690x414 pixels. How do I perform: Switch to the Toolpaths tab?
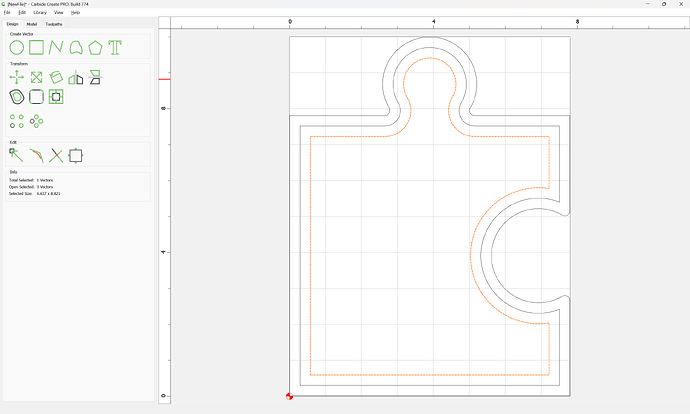pyautogui.click(x=54, y=23)
